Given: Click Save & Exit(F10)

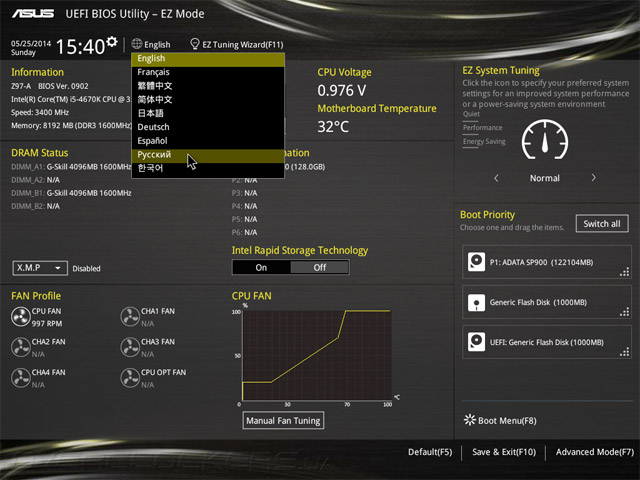Looking at the screenshot, I should [504, 452].
